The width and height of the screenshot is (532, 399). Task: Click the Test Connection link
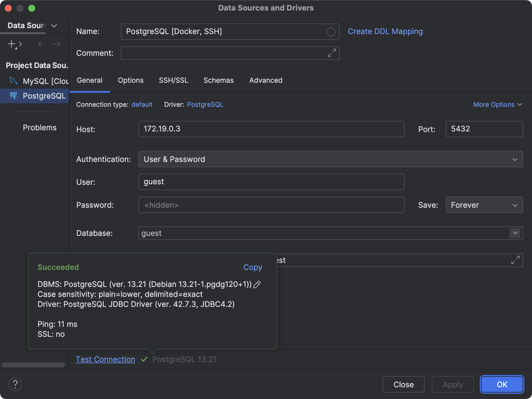(105, 359)
